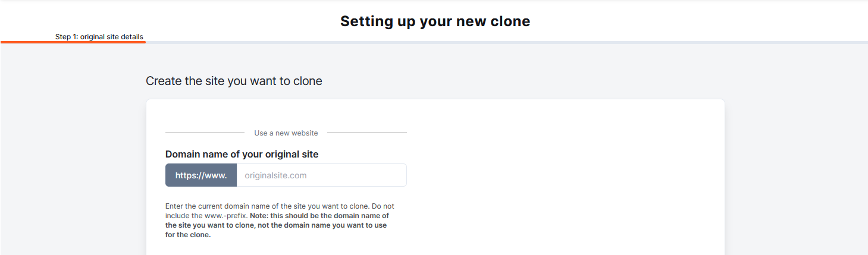Click the empty right half of the white card
Viewport: 868px width, 255px height.
565,178
